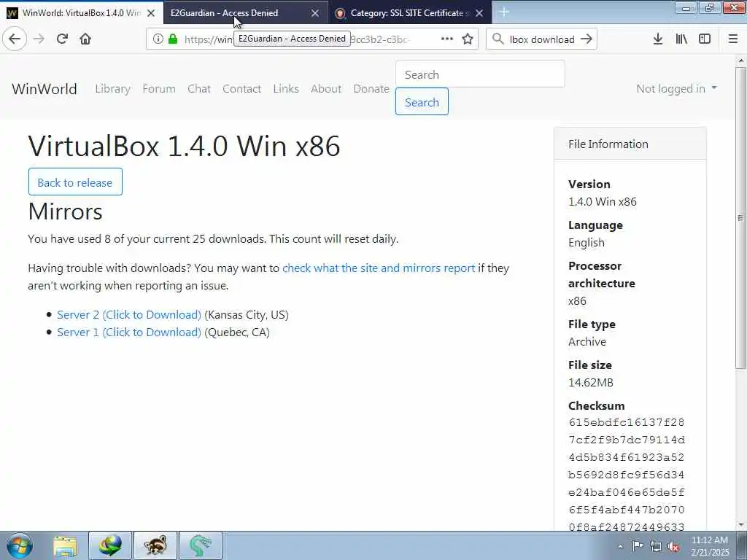Download from Server 2 Kansas City

[129, 315]
